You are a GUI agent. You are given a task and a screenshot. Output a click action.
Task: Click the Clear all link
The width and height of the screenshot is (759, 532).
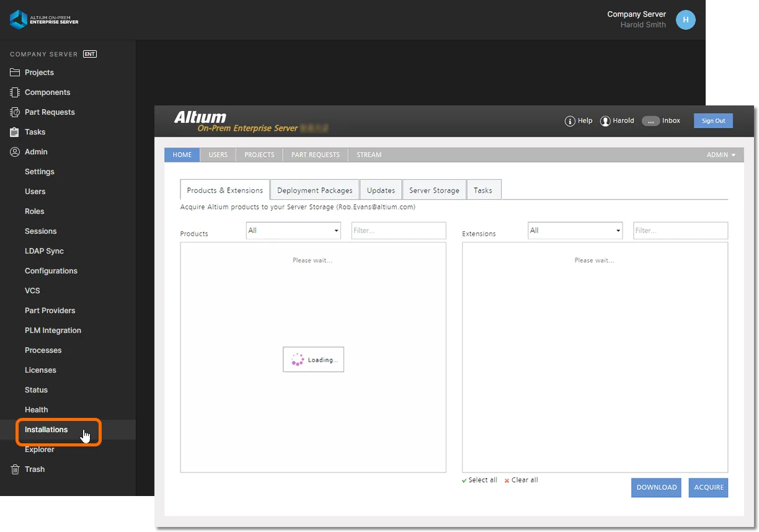click(525, 481)
